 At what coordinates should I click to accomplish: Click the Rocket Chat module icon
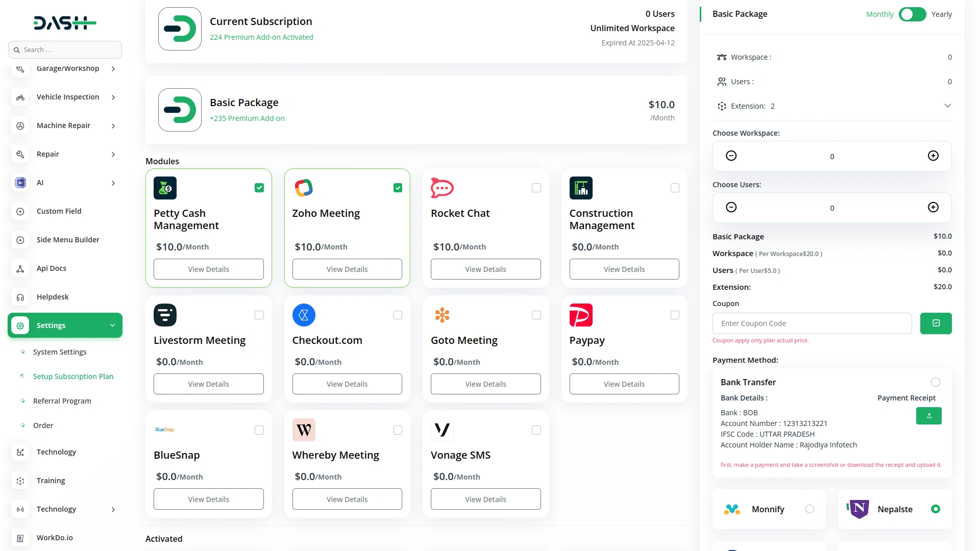pos(442,188)
